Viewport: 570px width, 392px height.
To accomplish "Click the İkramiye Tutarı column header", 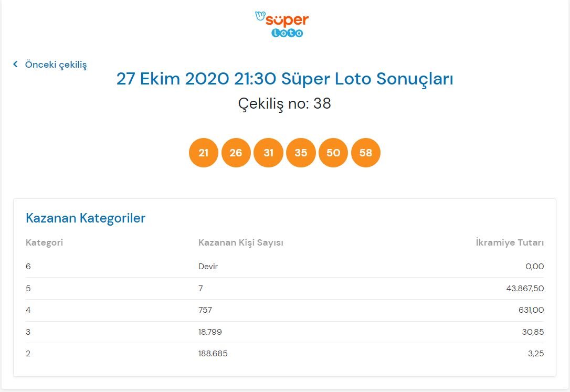I will [510, 242].
